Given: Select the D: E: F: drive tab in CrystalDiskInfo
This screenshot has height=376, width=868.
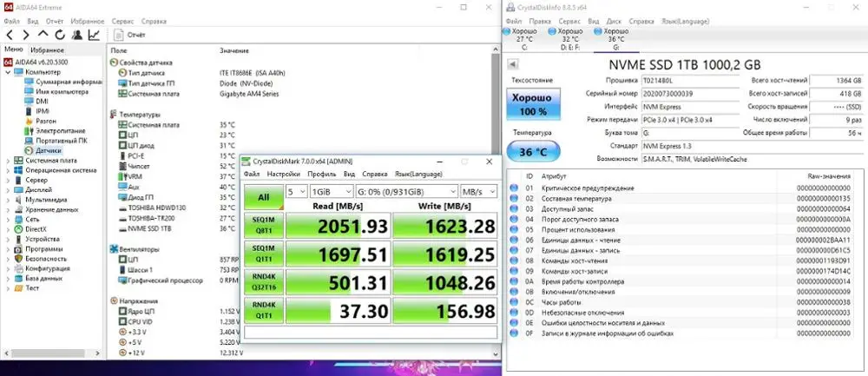Looking at the screenshot, I should [566, 39].
